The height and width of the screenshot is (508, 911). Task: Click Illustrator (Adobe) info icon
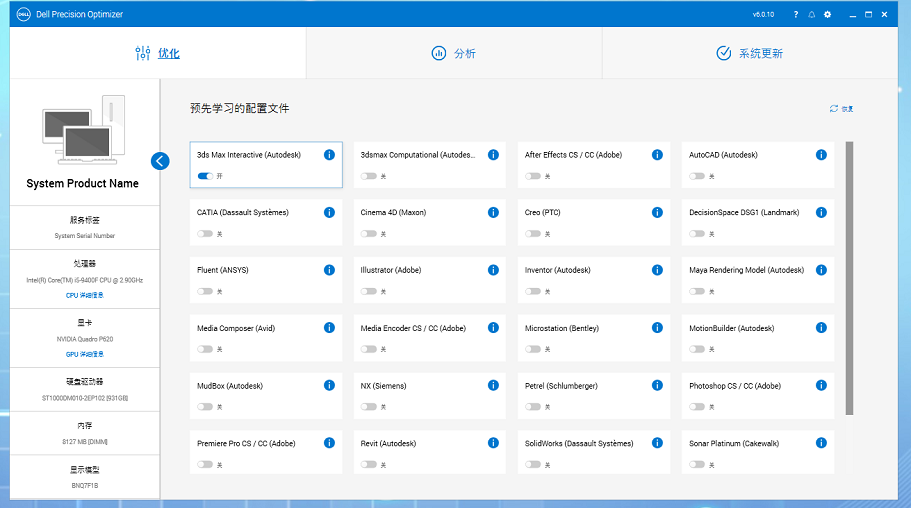[x=493, y=270]
